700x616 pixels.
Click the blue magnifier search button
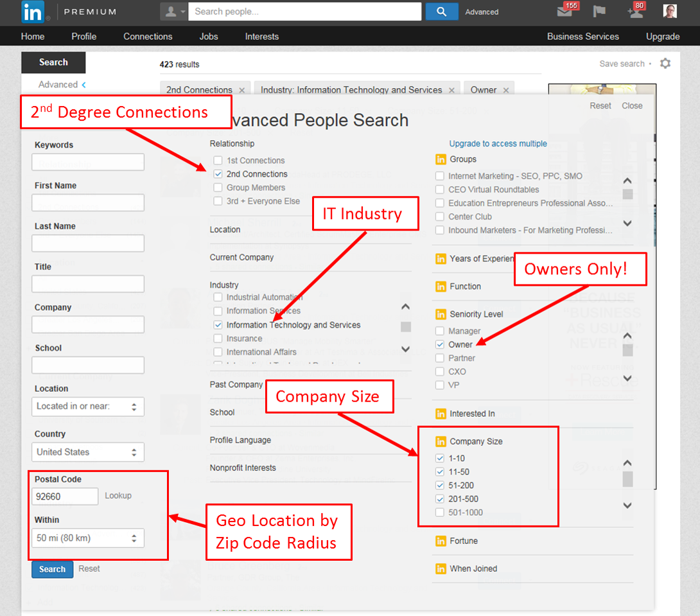click(x=441, y=12)
